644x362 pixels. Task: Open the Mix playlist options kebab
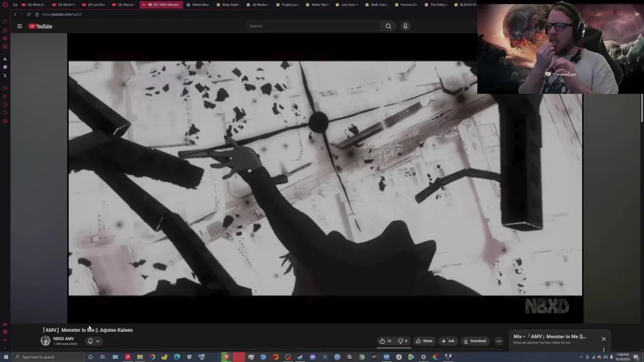coord(603,349)
